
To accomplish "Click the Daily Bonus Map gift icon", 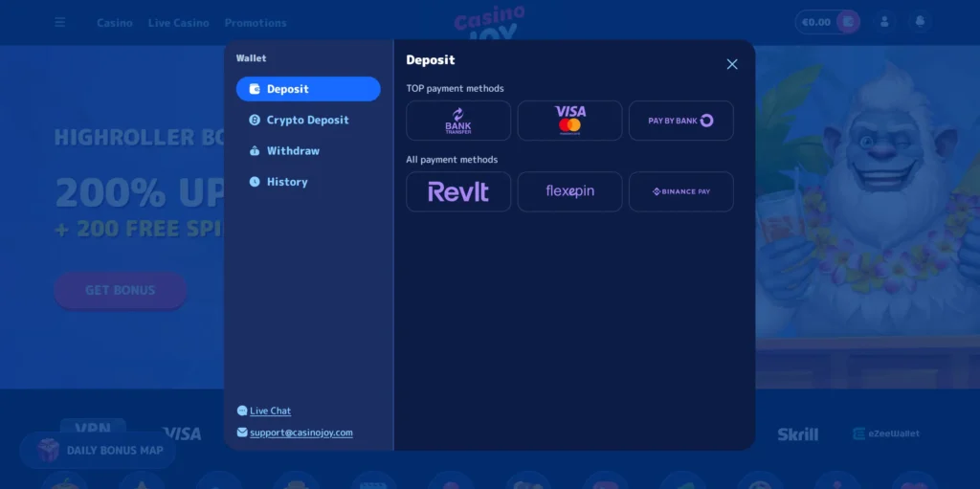I will coord(48,450).
